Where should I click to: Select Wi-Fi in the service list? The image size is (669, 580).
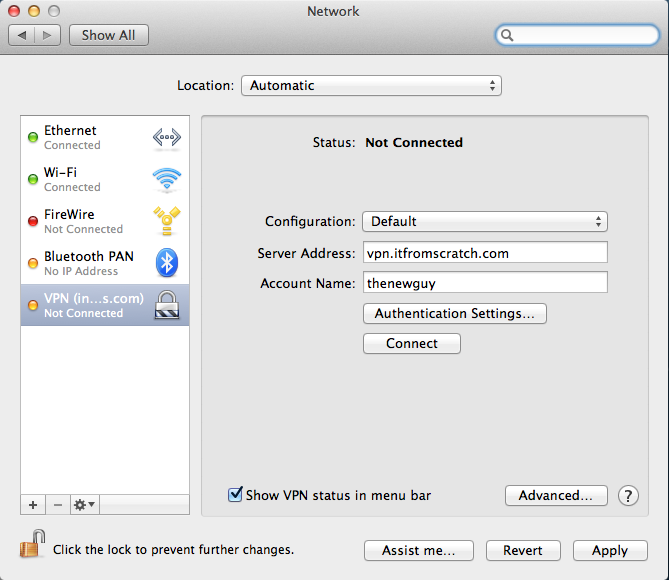point(105,179)
